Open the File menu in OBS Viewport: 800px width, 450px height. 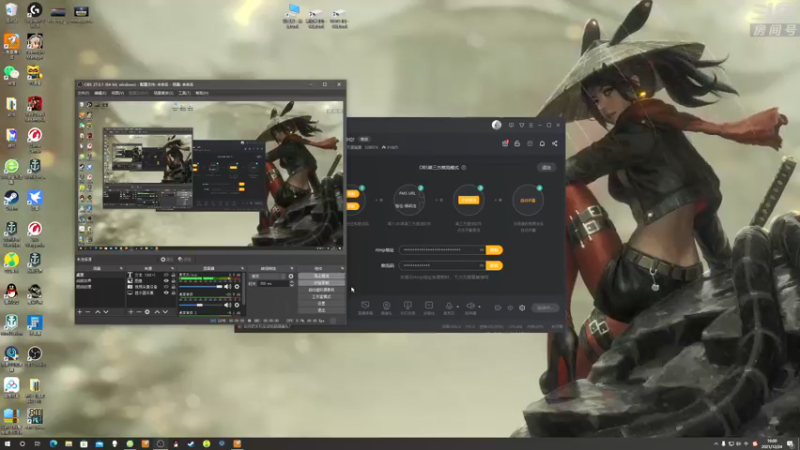pos(83,93)
